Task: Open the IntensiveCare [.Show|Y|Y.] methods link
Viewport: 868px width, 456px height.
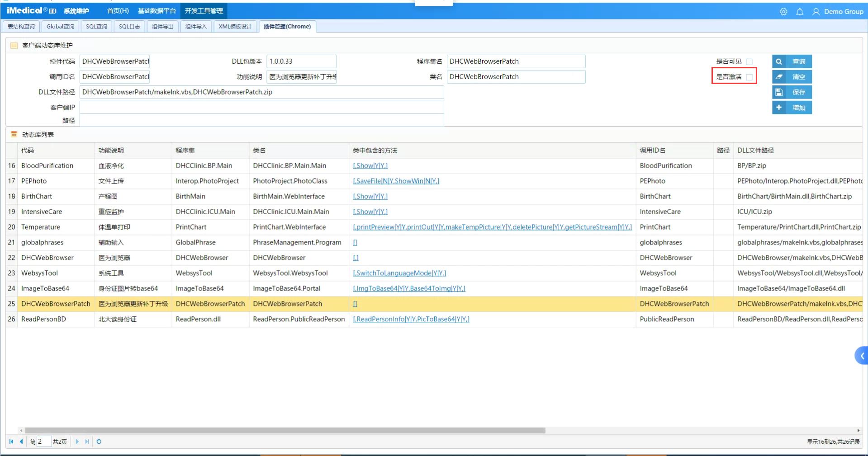Action: coord(370,212)
